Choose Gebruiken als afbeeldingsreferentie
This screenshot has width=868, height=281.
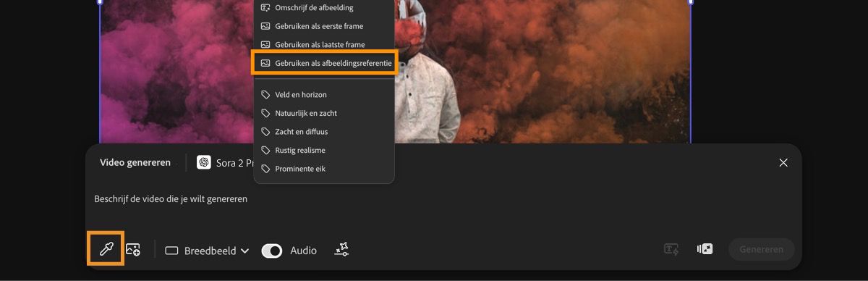pyautogui.click(x=324, y=64)
